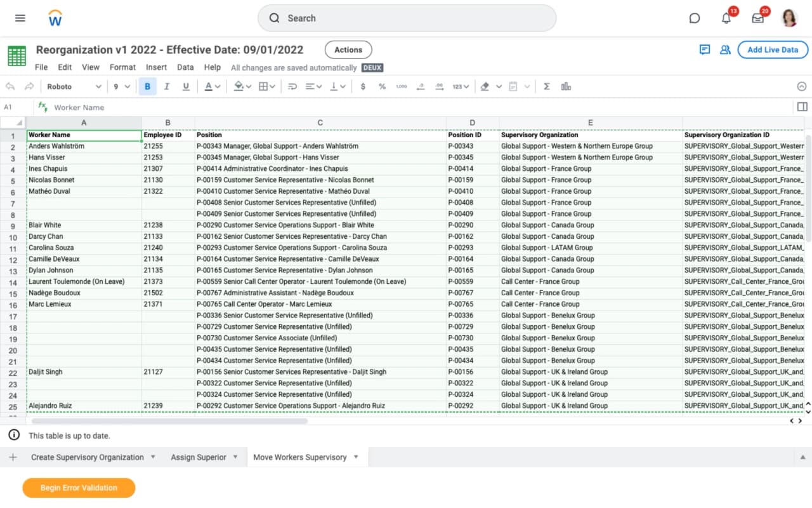The width and height of the screenshot is (812, 508).
Task: Open the File menu
Action: (x=41, y=67)
